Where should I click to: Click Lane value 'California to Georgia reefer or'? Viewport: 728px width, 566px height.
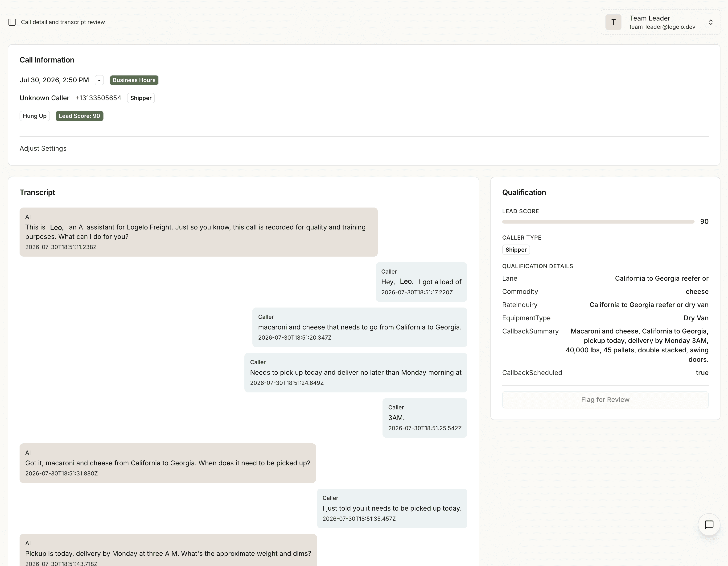(662, 279)
